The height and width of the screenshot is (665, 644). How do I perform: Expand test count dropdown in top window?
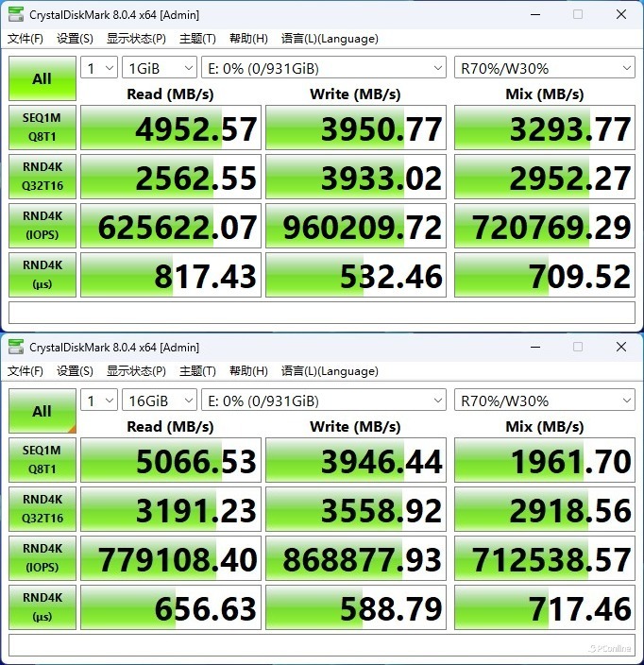click(99, 67)
